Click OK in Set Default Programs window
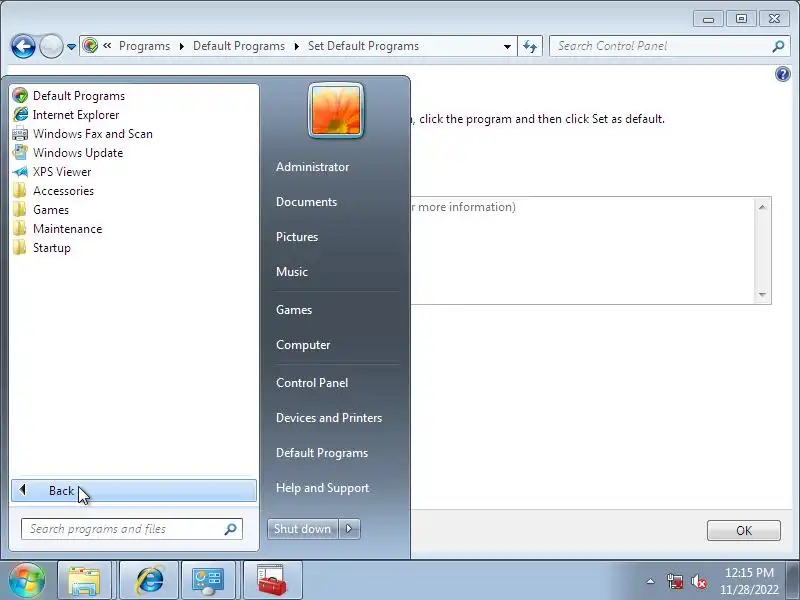Image resolution: width=800 pixels, height=600 pixels. point(743,531)
